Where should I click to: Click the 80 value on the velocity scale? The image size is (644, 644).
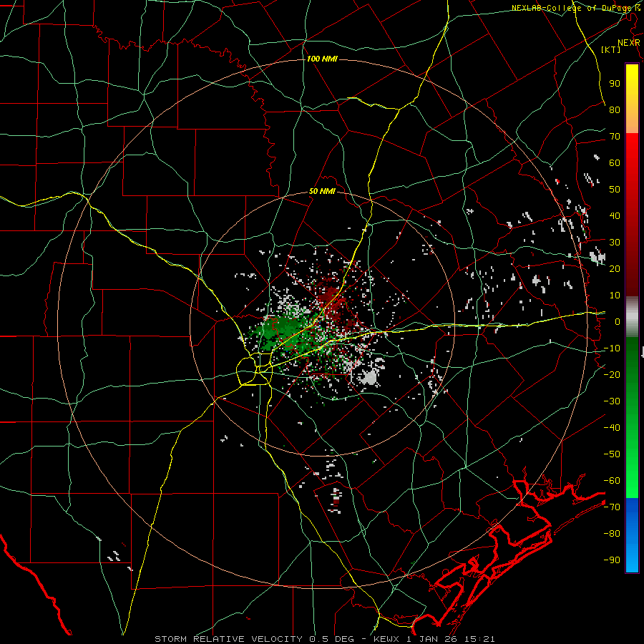pos(615,109)
